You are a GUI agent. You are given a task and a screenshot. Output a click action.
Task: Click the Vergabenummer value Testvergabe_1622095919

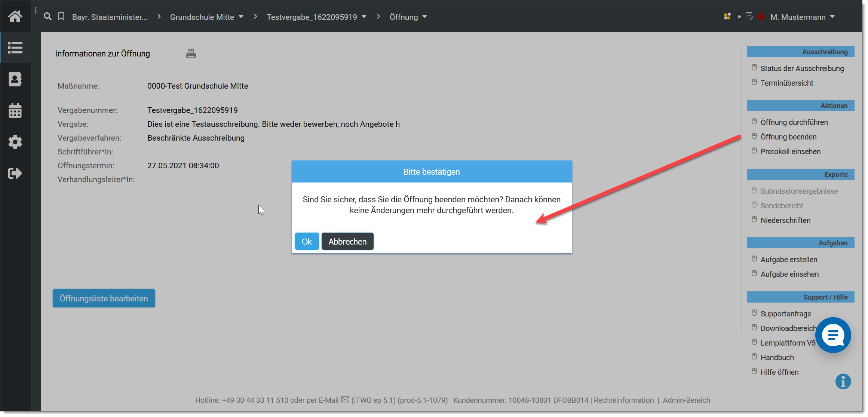coord(193,110)
